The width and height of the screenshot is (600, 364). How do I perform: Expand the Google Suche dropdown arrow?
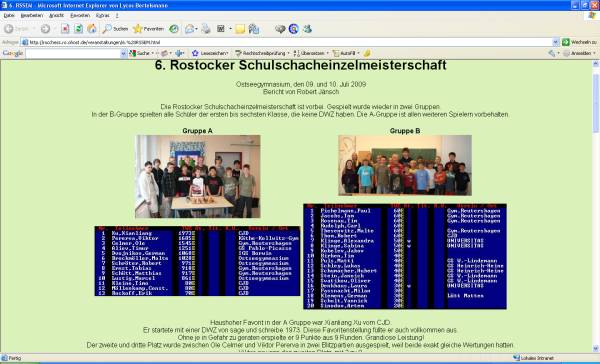point(153,53)
